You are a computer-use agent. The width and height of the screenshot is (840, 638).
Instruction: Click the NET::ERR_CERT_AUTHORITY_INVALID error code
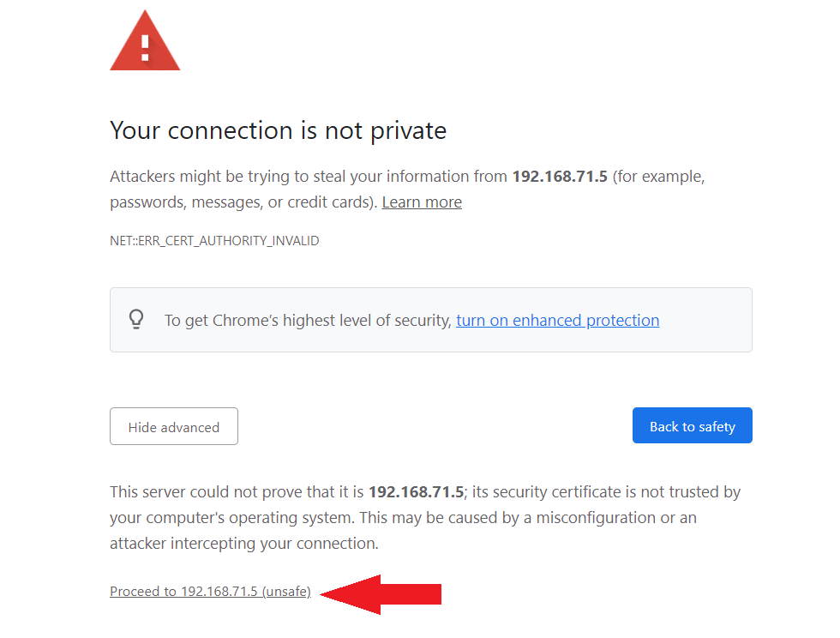214,241
